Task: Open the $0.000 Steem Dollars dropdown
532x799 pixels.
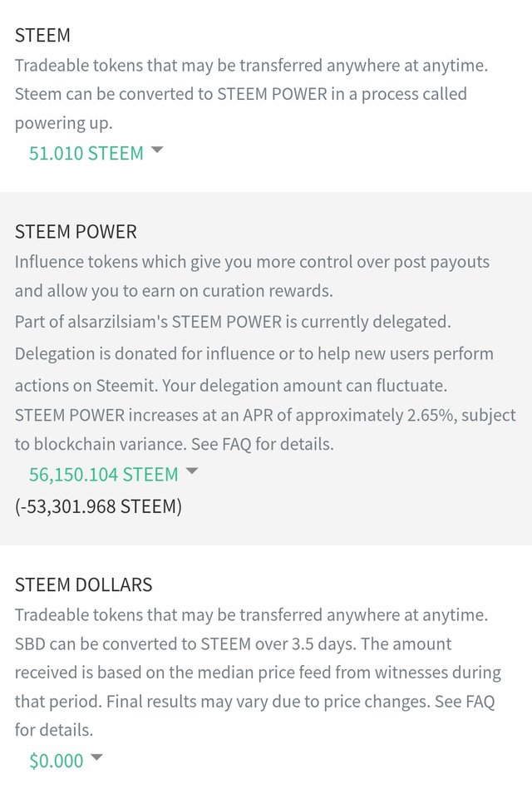Action: 57,760
